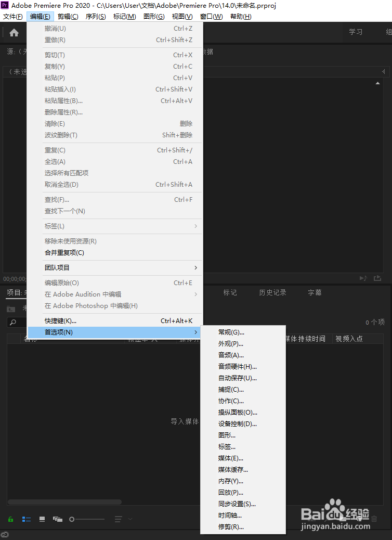Click the 导入媒体 prompt text
This screenshot has width=392, height=540.
tap(185, 421)
